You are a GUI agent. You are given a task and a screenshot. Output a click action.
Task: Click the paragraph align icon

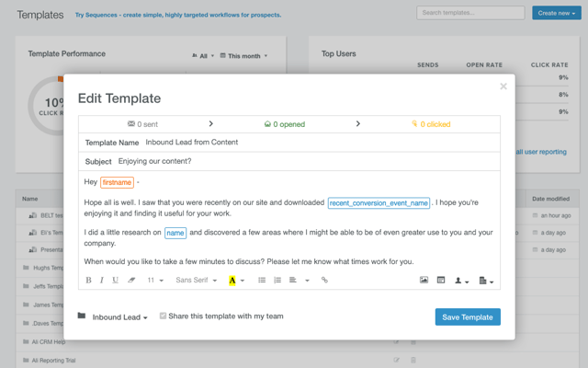pos(293,280)
